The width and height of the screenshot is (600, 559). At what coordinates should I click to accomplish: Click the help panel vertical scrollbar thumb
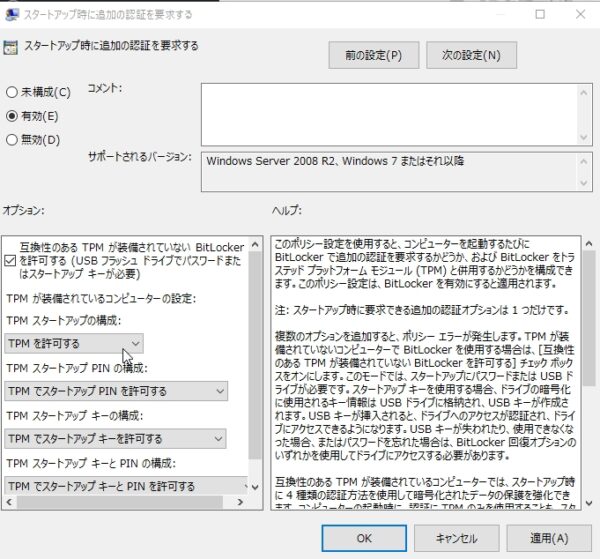click(x=589, y=318)
